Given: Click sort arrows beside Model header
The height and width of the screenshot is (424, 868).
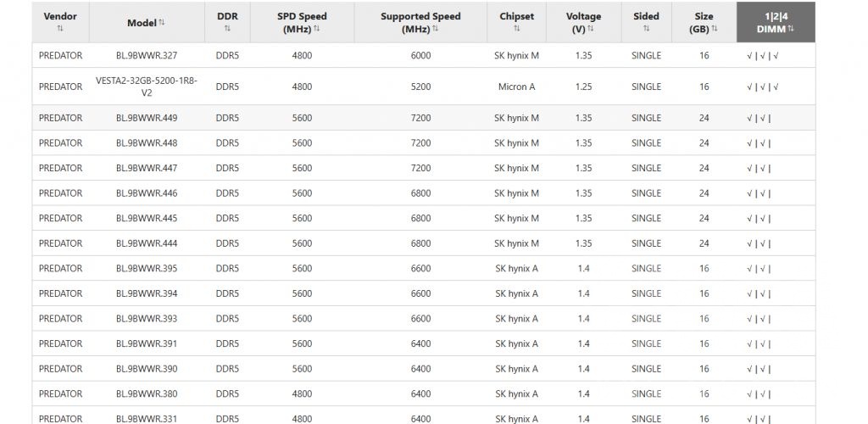Looking at the screenshot, I should (162, 23).
